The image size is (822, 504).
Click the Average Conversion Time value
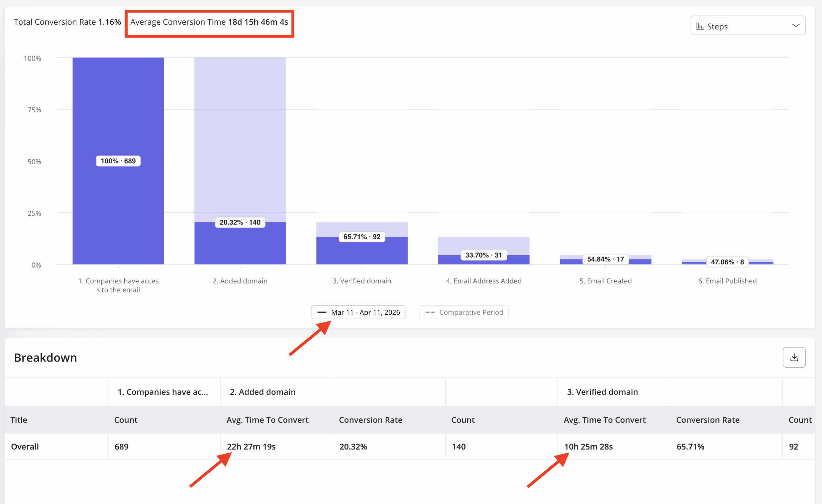coord(258,22)
